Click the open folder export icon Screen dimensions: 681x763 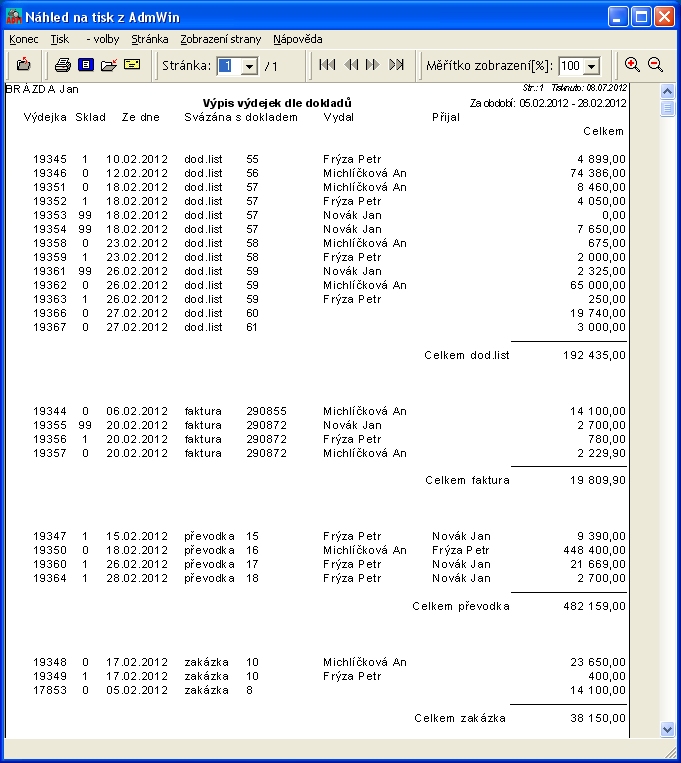109,65
